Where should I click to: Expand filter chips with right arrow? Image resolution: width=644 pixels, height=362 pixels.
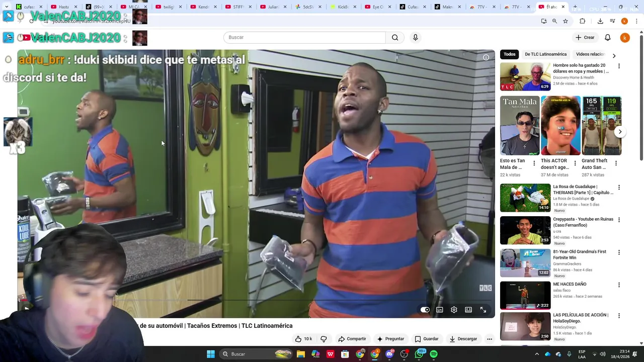coord(614,56)
